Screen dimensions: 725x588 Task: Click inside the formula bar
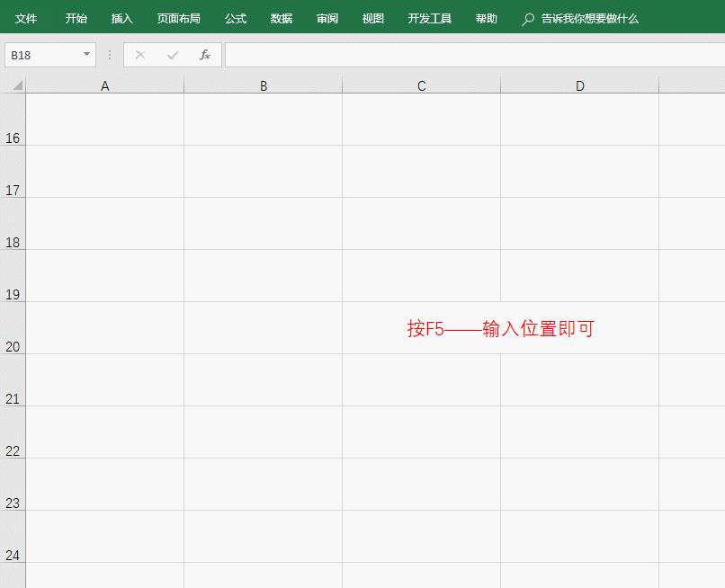pos(450,54)
